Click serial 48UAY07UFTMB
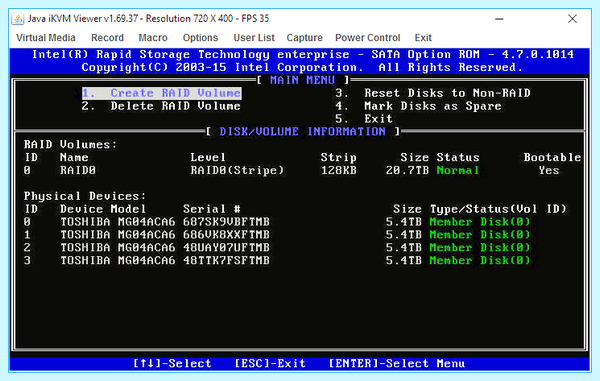Image resolution: width=600 pixels, height=381 pixels. point(226,247)
